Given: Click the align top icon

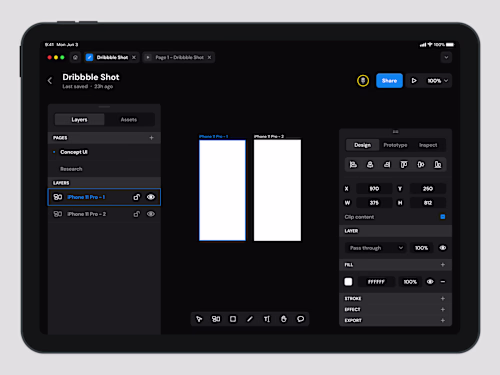Looking at the screenshot, I should 404,164.
